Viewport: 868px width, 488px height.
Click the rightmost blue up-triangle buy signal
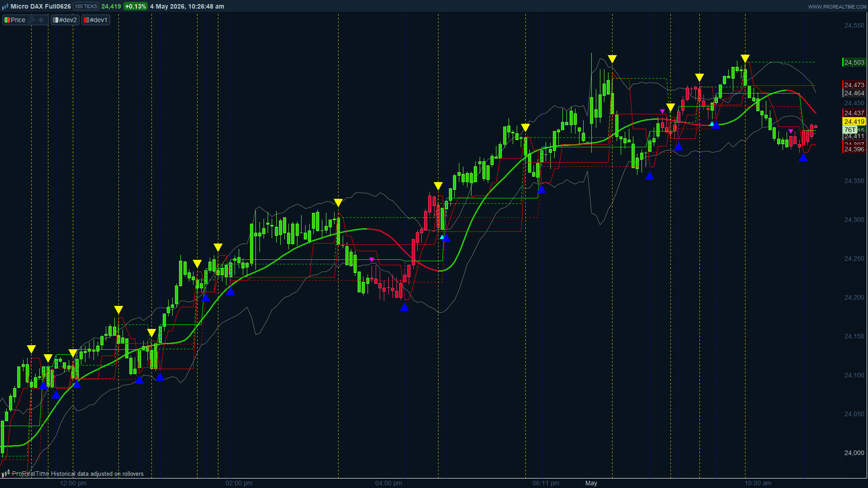point(803,158)
